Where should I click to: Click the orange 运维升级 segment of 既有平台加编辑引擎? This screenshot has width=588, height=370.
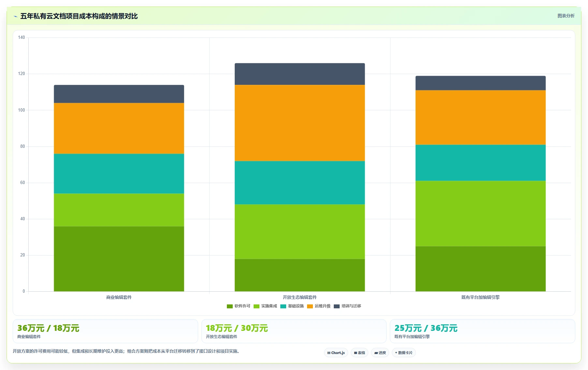click(481, 117)
